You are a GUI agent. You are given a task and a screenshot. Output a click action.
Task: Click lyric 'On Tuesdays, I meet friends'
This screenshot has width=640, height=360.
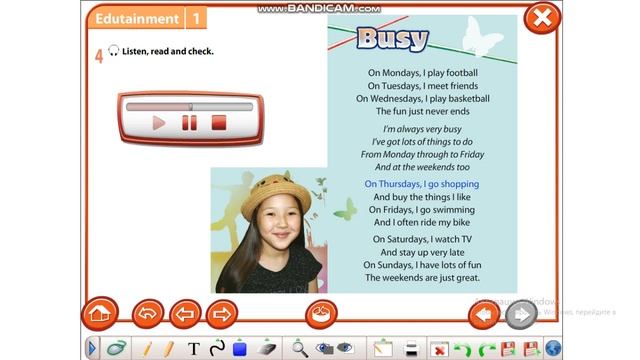click(x=423, y=86)
